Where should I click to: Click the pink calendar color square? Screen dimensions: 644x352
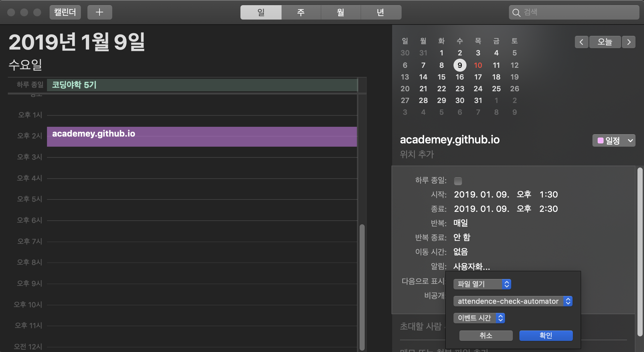(600, 140)
